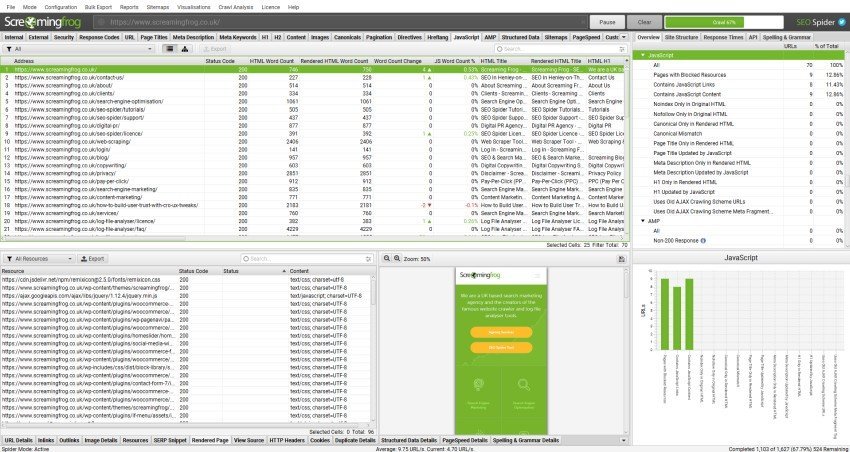Zoom out the rendered page preview

[387, 258]
